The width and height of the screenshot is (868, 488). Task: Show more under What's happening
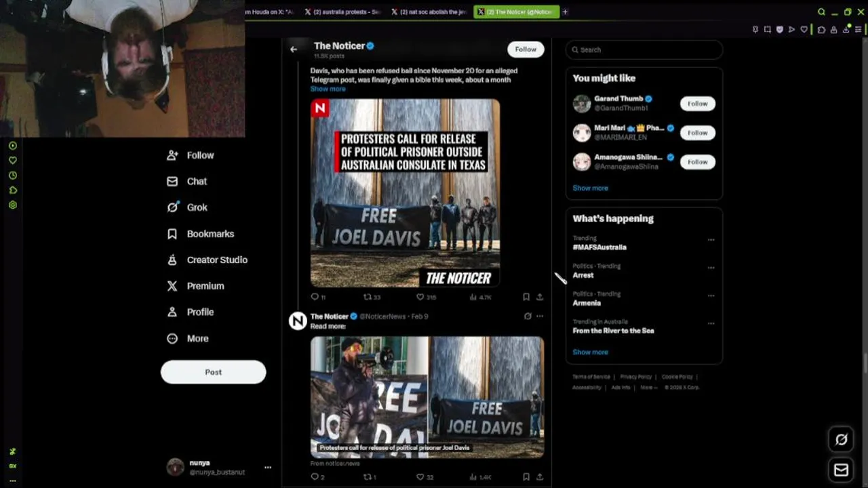pyautogui.click(x=591, y=352)
